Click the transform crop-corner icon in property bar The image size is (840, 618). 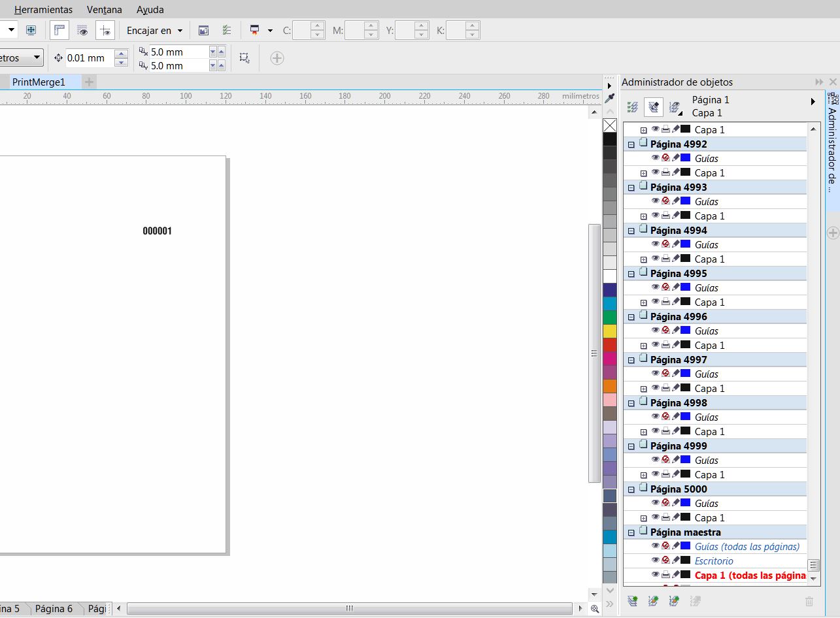244,57
